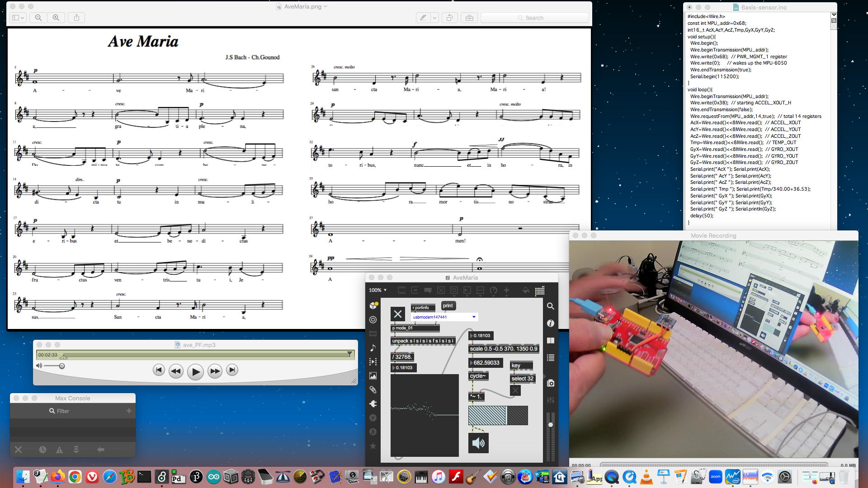Click the Preview share toolbar button
This screenshot has width=868, height=488.
(x=76, y=18)
